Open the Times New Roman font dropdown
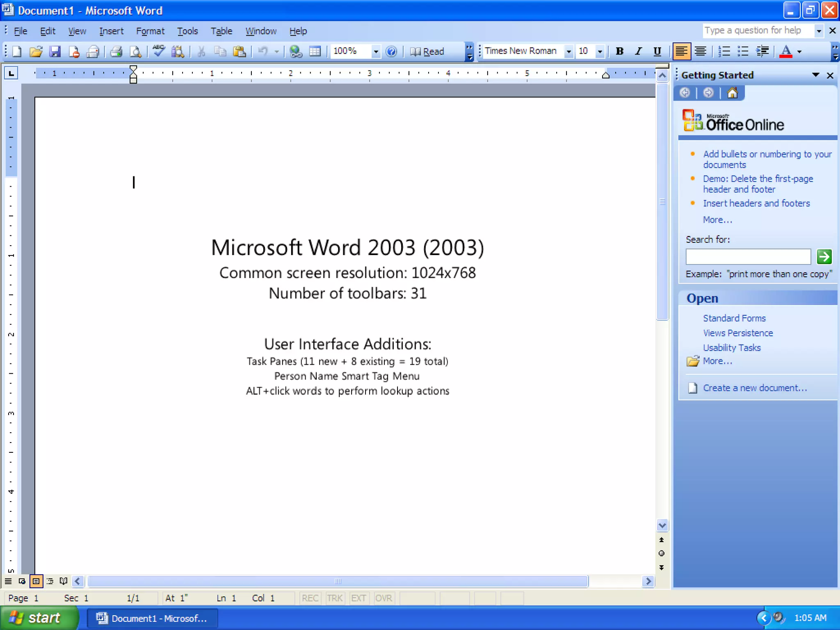Screen dimensions: 840x630 pos(568,51)
